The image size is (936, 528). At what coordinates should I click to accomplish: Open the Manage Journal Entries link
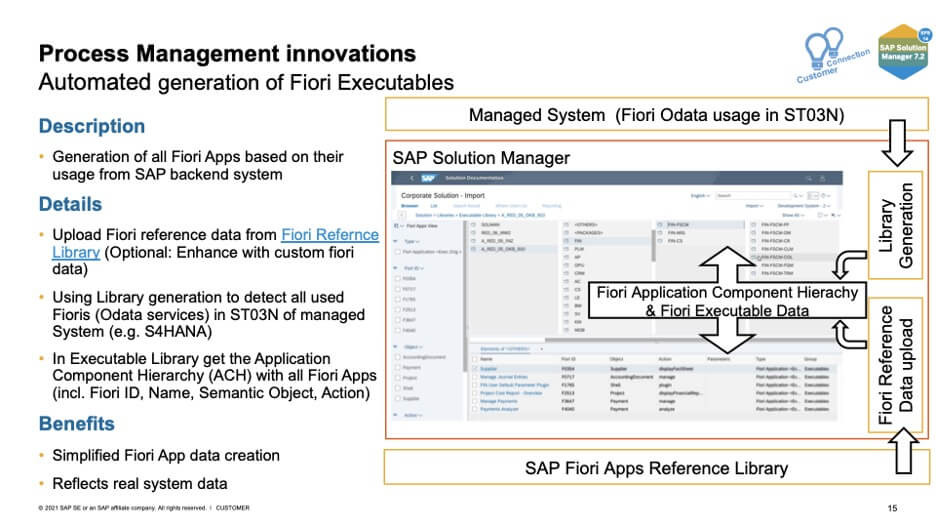(x=504, y=377)
